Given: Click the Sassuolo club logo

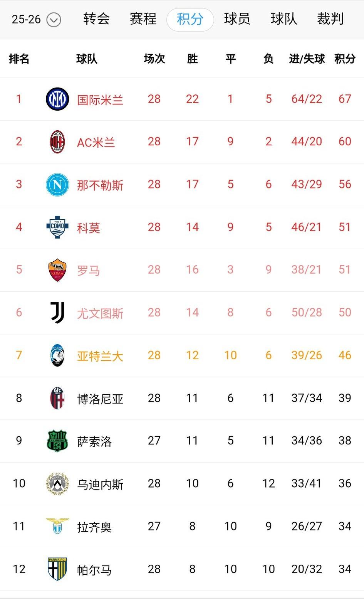Looking at the screenshot, I should (57, 441).
